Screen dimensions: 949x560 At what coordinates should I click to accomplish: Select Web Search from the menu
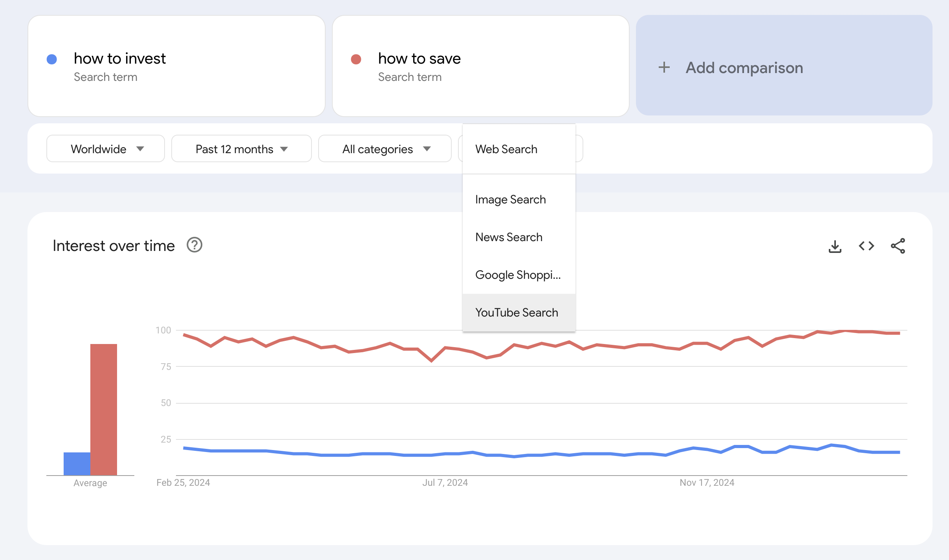point(506,149)
